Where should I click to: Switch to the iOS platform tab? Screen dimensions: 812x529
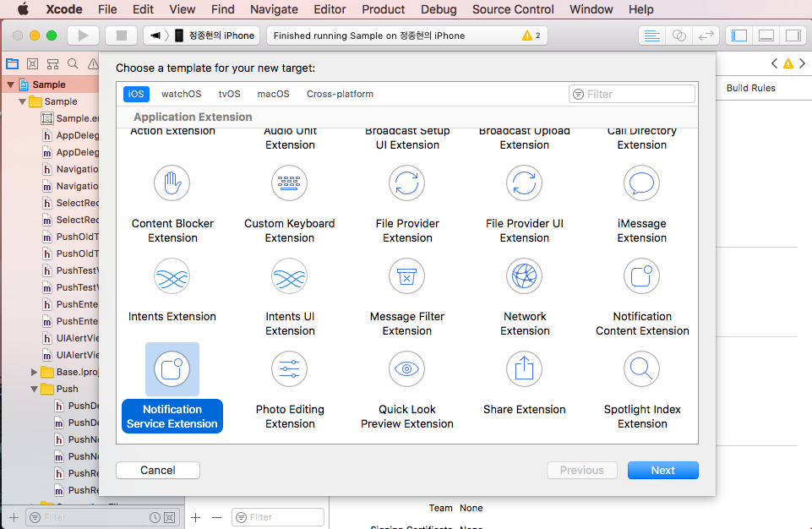point(136,94)
